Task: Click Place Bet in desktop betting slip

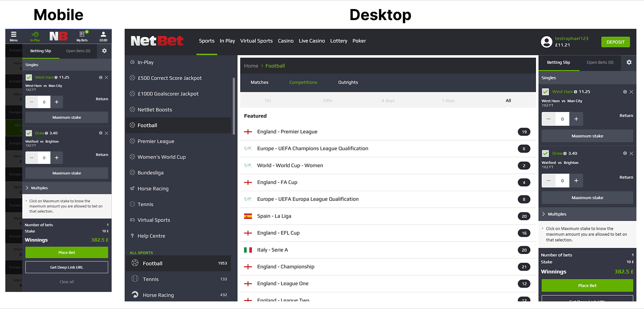Action: (x=587, y=285)
